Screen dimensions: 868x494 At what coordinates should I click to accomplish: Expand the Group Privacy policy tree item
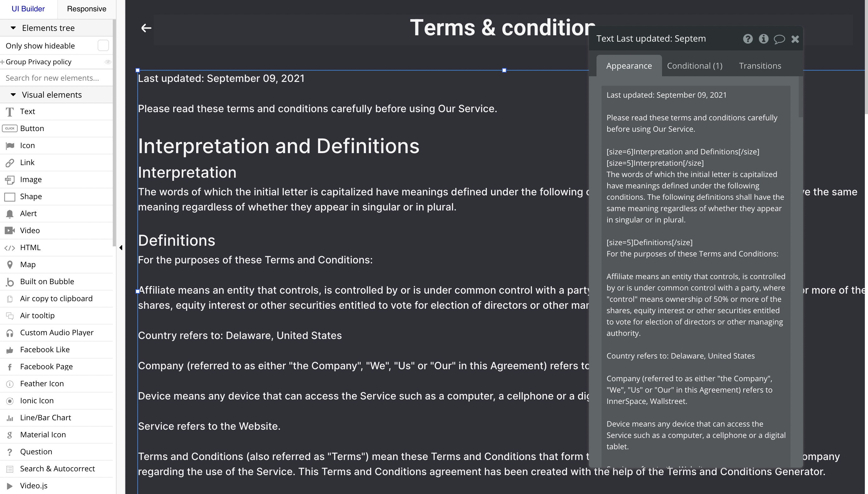3,62
